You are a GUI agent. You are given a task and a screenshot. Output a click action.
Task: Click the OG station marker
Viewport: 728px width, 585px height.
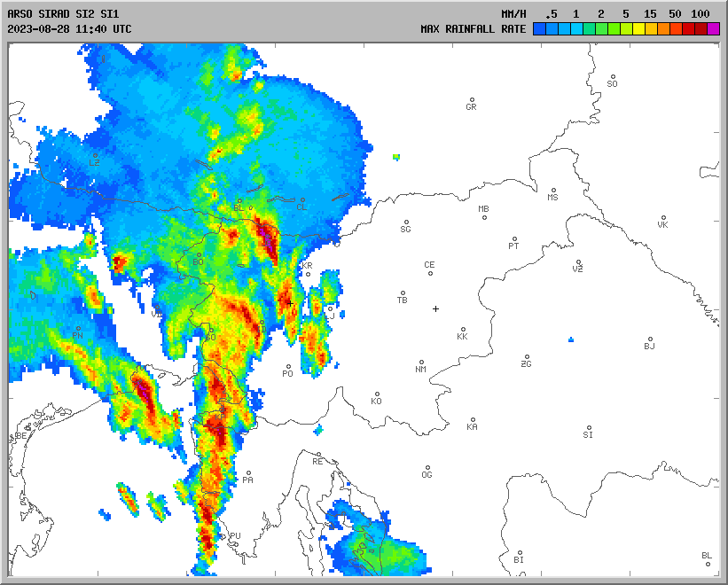(x=427, y=468)
